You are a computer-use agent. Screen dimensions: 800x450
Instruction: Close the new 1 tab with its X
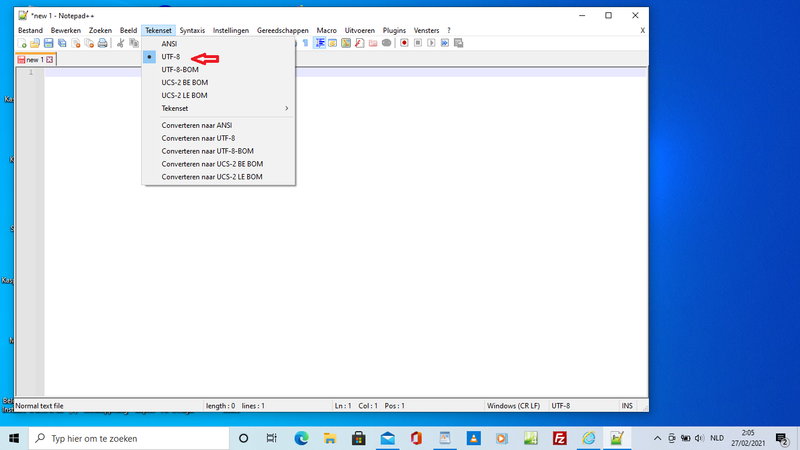tap(49, 60)
